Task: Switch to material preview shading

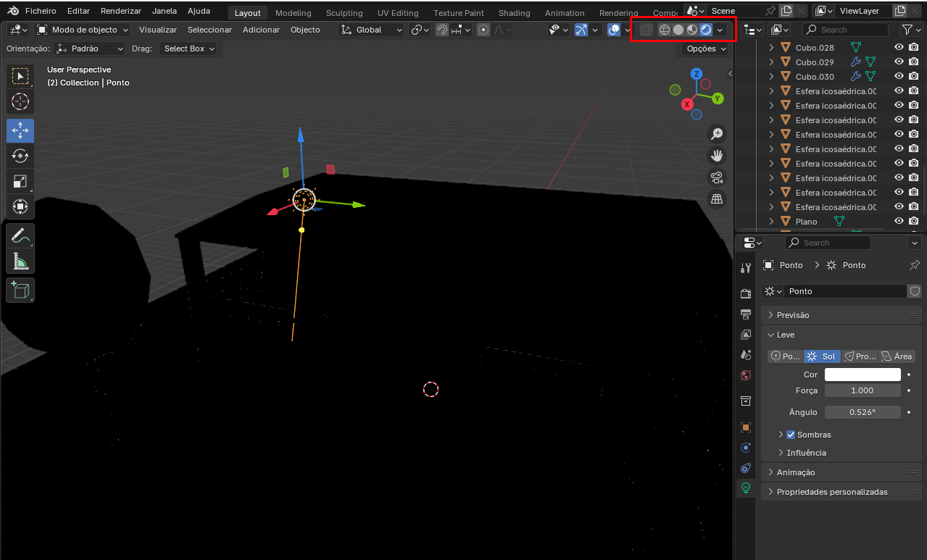Action: 692,30
